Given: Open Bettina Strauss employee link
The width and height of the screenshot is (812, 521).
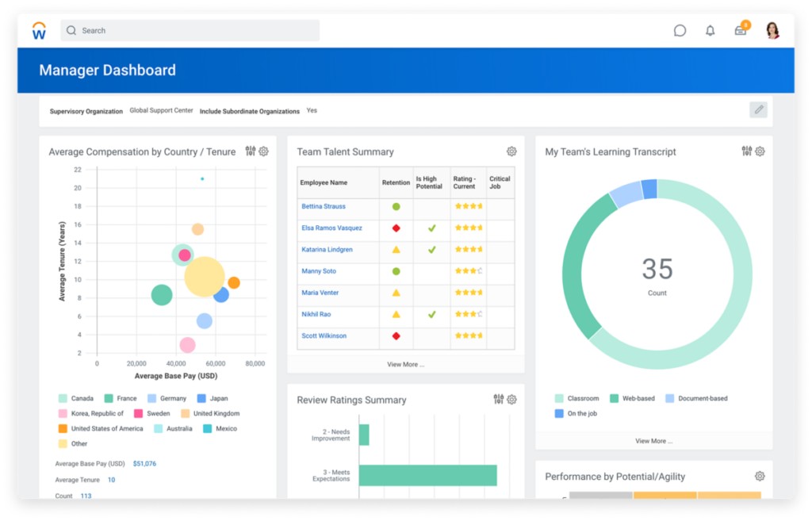Looking at the screenshot, I should click(x=324, y=207).
